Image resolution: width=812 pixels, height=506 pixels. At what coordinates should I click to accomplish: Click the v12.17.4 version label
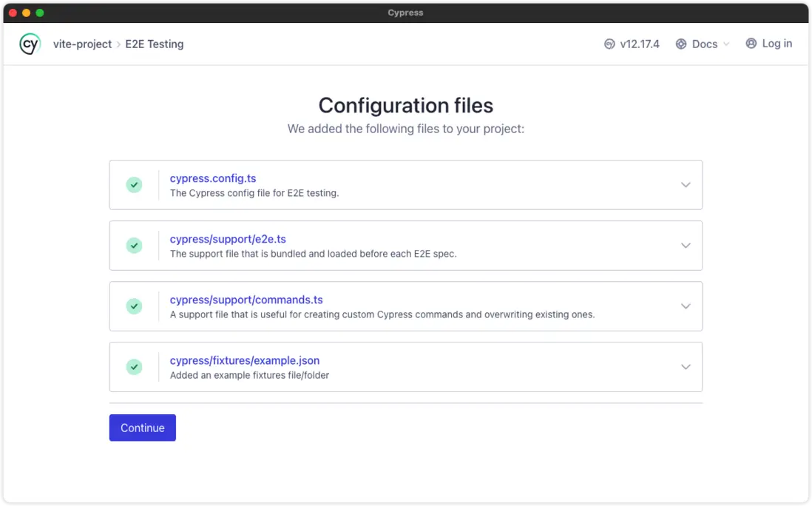[x=639, y=44]
